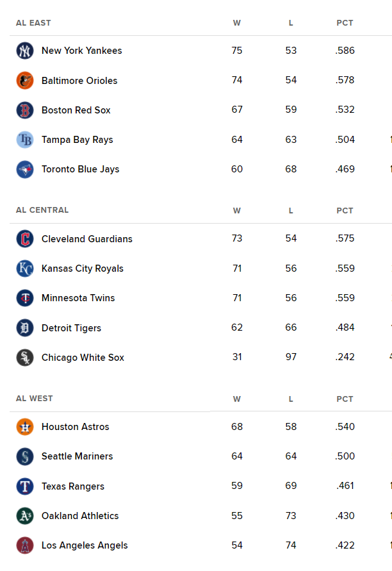Click the Cleveland Guardians logo icon
The image size is (392, 571).
[x=25, y=239]
